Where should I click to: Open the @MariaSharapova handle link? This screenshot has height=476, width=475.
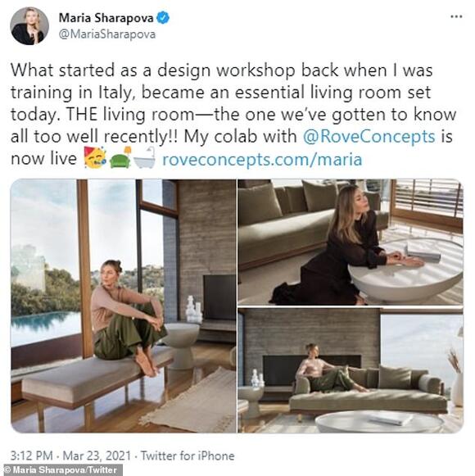(x=107, y=34)
